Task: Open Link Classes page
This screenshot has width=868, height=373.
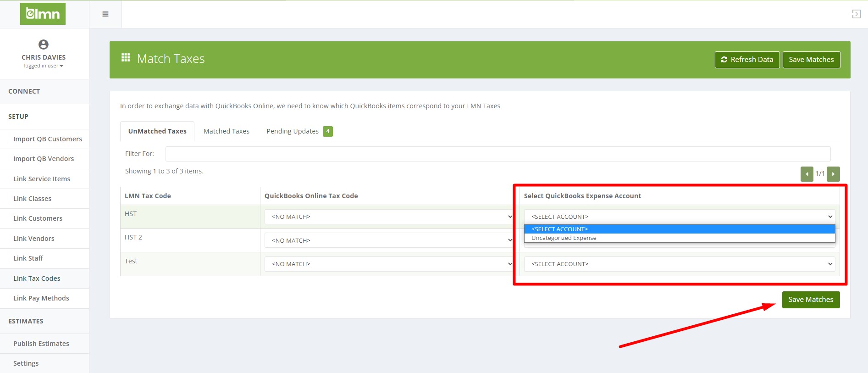Action: coord(44,199)
